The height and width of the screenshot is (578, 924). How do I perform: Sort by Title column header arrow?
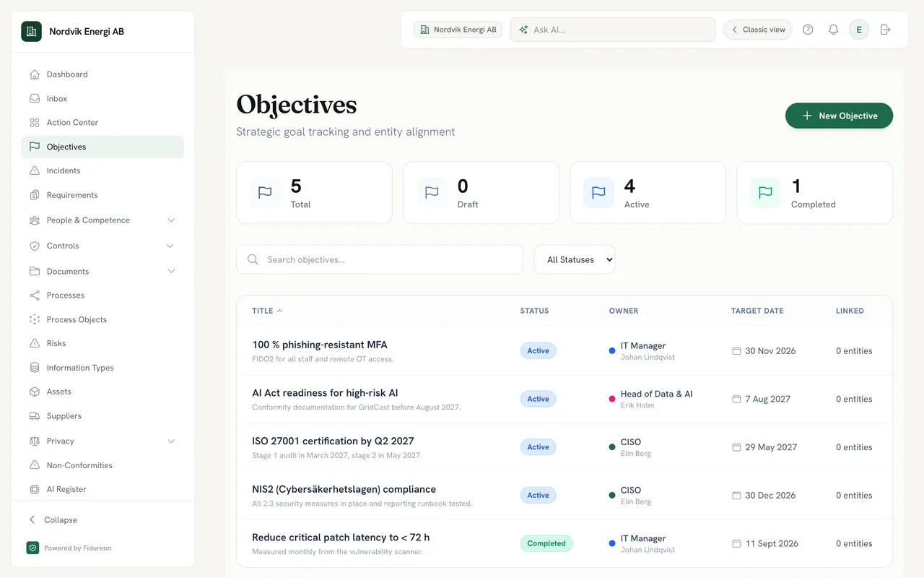280,311
